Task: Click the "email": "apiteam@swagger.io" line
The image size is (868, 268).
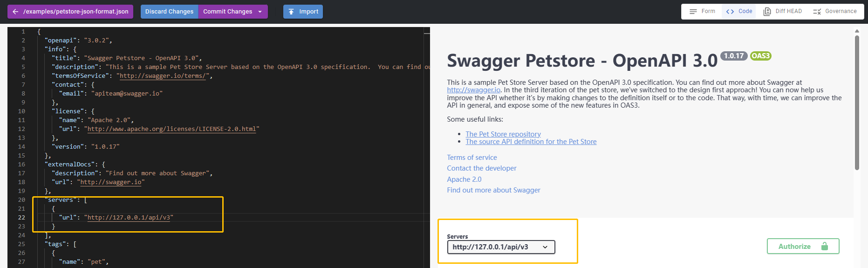Action: (x=111, y=94)
